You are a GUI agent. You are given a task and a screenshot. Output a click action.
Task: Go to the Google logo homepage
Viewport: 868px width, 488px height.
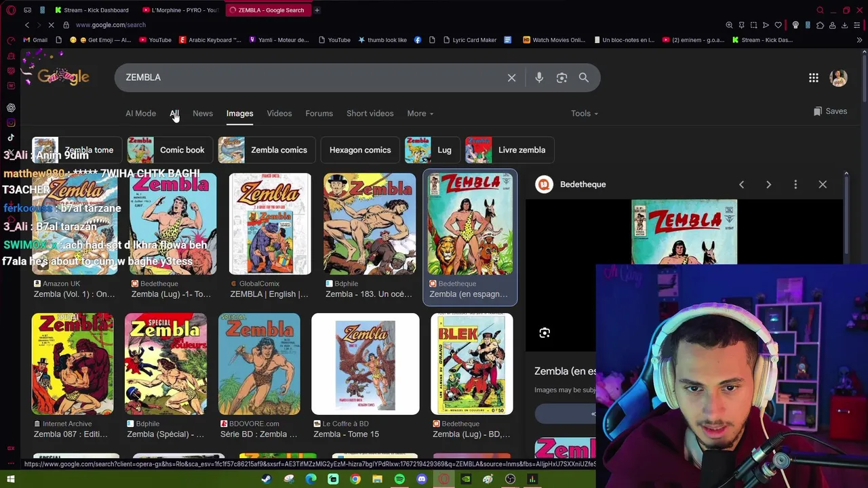tap(62, 77)
